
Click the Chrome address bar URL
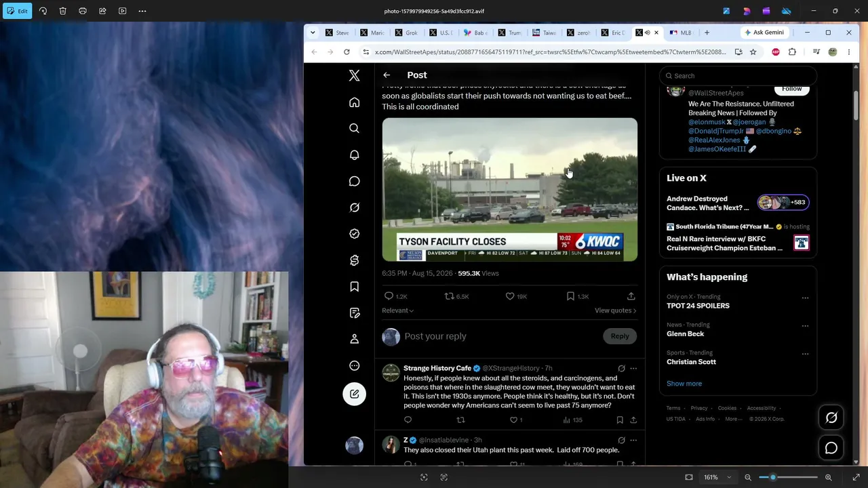(550, 52)
